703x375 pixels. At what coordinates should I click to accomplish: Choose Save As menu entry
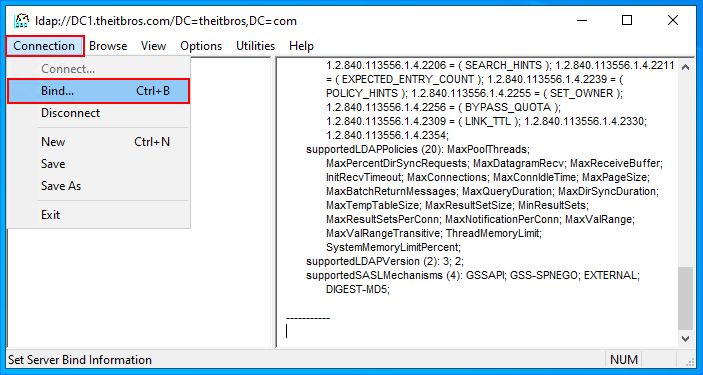pyautogui.click(x=99, y=186)
